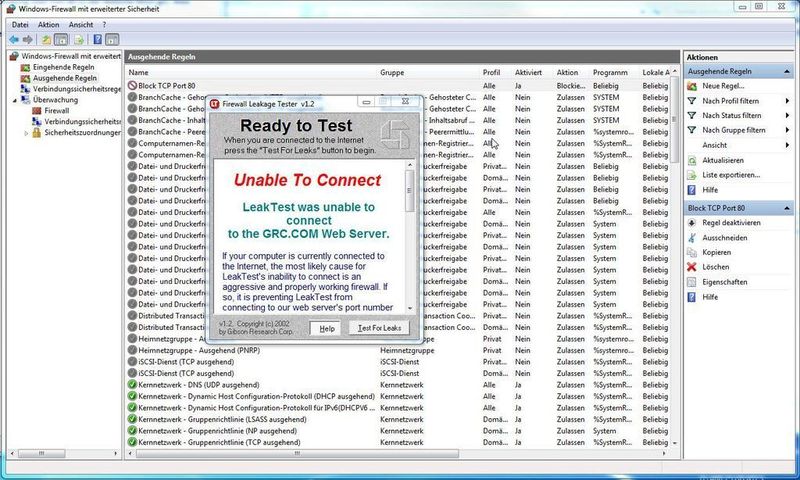Toggle the action pane toolbar icon
Viewport: 800px width, 480px height.
112,39
